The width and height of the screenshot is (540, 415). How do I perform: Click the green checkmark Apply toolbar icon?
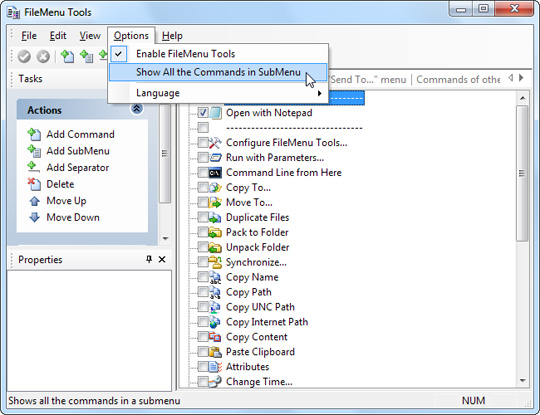click(24, 56)
